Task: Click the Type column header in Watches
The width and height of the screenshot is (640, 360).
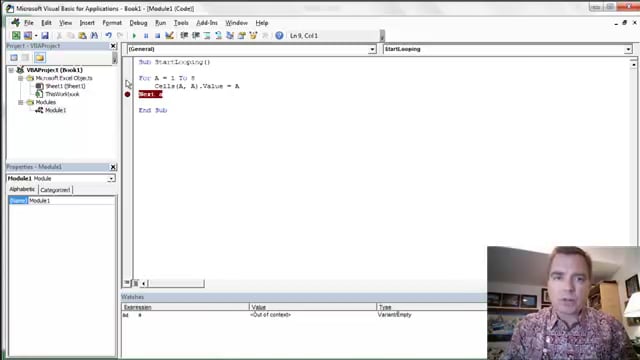Action: (432, 307)
